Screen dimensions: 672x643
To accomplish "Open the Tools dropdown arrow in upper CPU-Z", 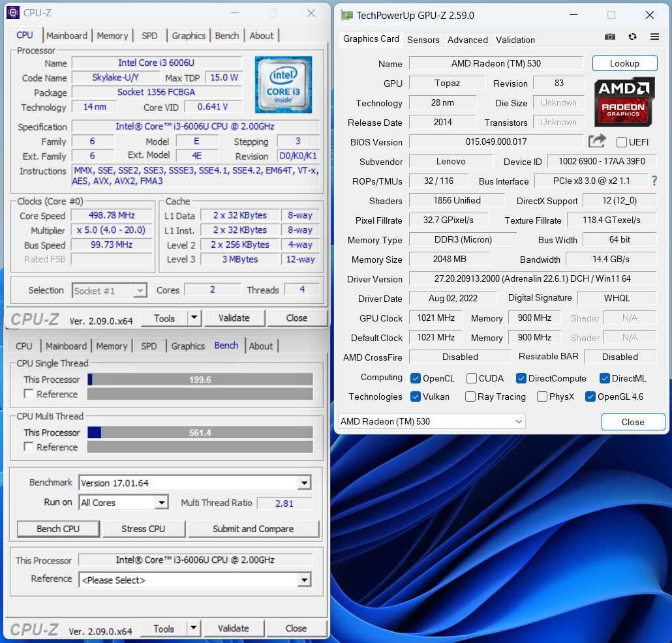I will 194,318.
